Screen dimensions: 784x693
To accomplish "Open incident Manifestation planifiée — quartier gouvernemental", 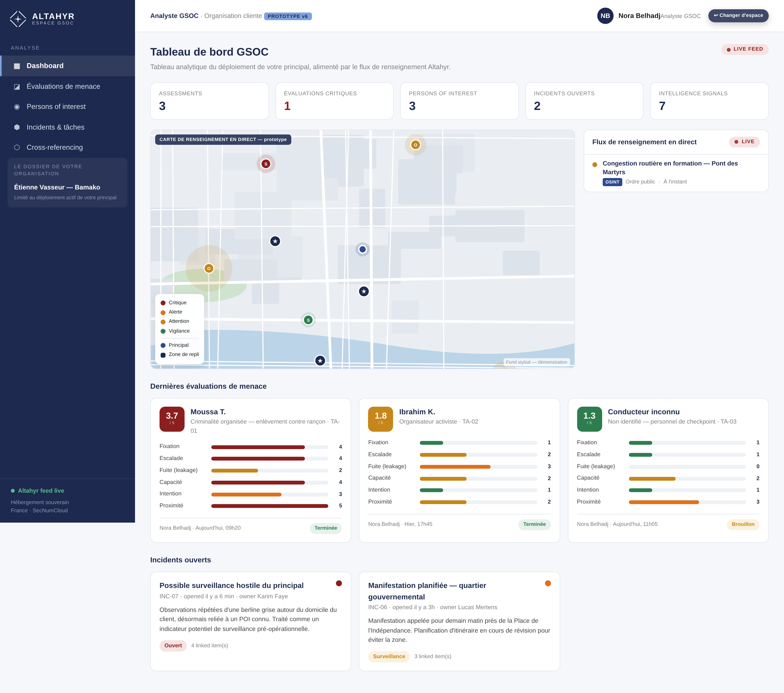I will 427,591.
